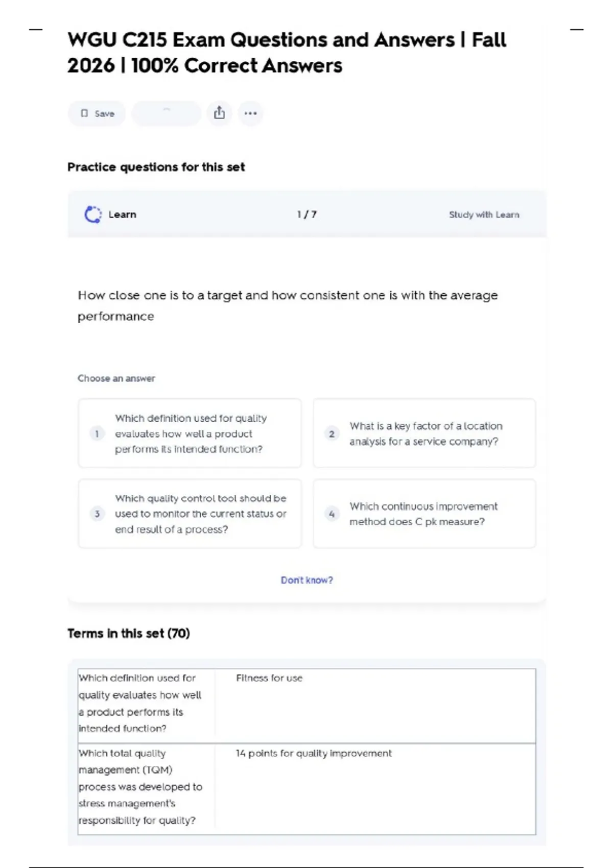
Task: Open the share options icon
Action: [x=219, y=113]
